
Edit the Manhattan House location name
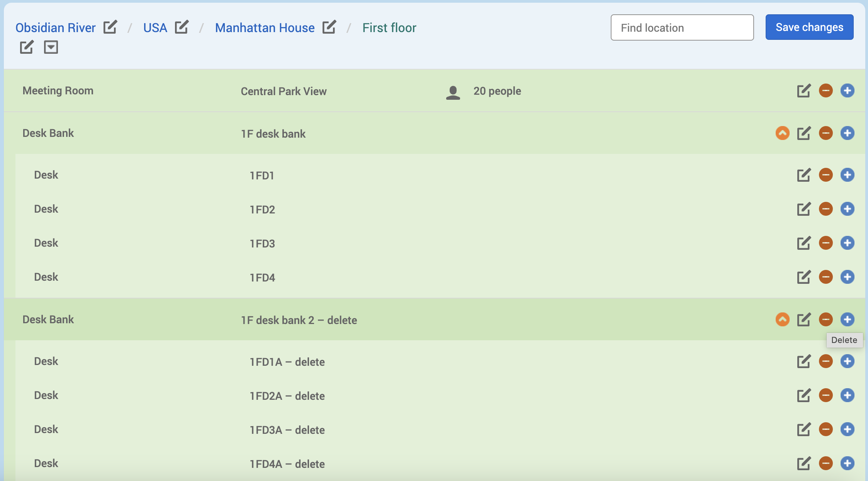[329, 27]
